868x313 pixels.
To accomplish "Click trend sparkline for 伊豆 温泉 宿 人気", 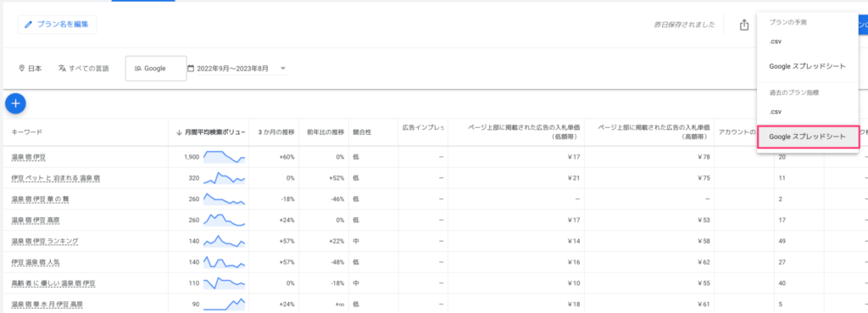I will click(224, 262).
